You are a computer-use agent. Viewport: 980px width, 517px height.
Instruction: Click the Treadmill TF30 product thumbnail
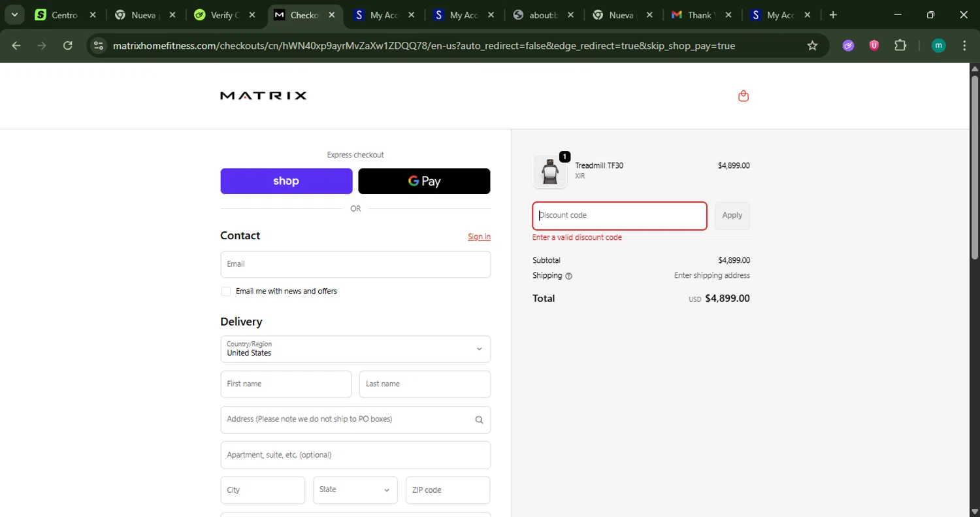tap(550, 172)
